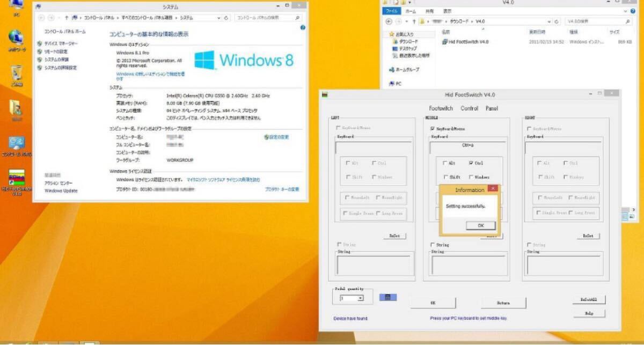Click refresh icon in System address bar
The image size is (644, 345).
(226, 18)
